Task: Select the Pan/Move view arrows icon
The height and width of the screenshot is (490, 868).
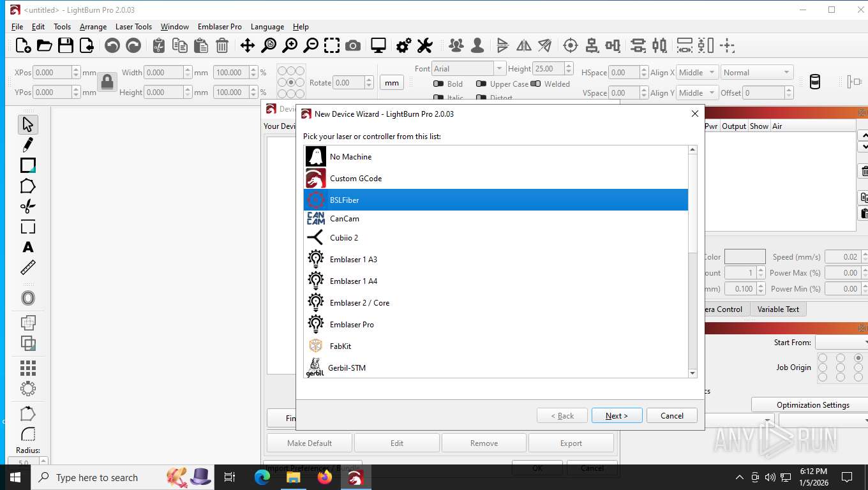Action: click(247, 45)
